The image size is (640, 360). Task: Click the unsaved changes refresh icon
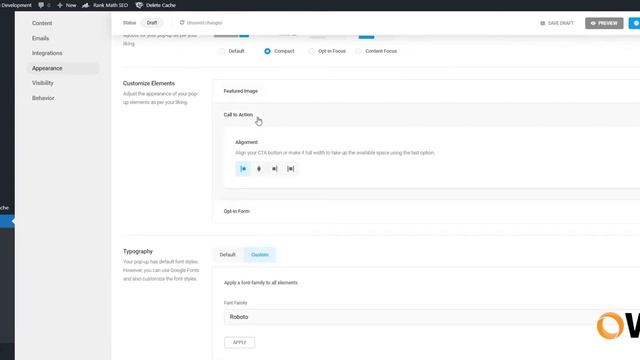(182, 22)
